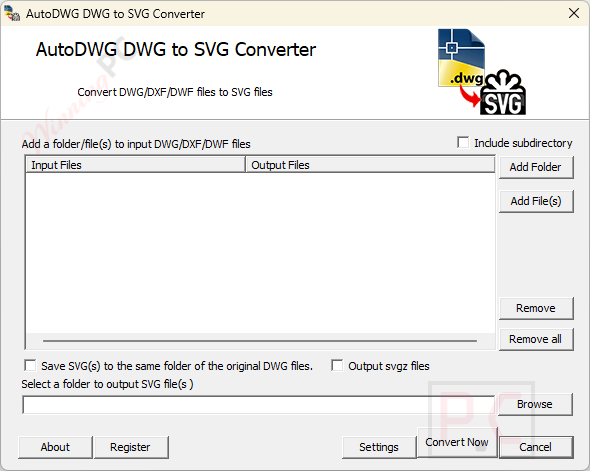The height and width of the screenshot is (471, 590).
Task: Click the file list horizontal scrollbar
Action: click(260, 341)
